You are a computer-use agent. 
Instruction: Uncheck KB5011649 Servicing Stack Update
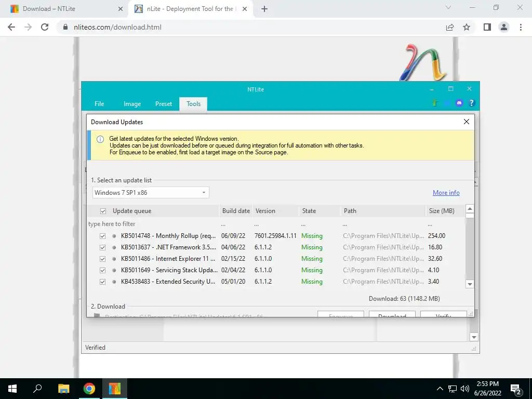[102, 270]
